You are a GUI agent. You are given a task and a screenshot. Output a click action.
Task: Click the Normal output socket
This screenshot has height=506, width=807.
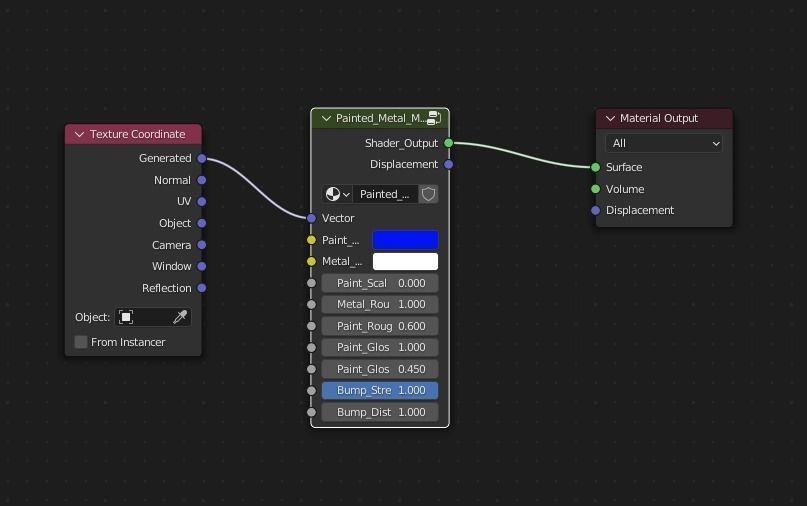(202, 180)
